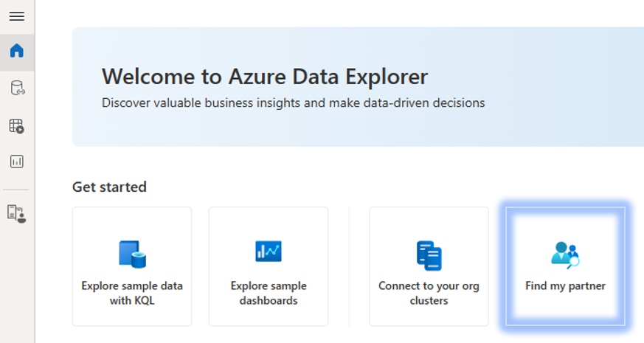Viewport: 644px width, 343px height.
Task: Select "Explore sample dashboards" card text
Action: 269,293
